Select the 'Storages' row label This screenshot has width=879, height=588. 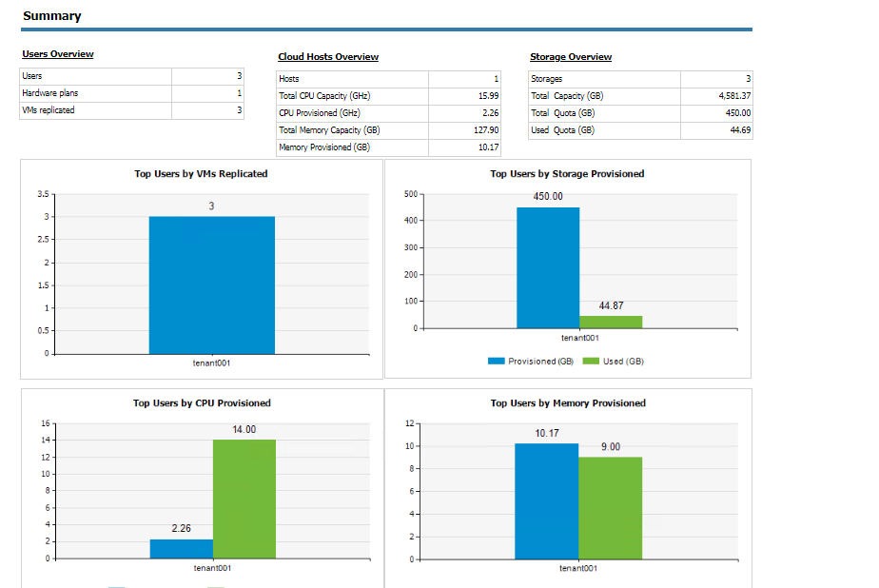[x=547, y=79]
